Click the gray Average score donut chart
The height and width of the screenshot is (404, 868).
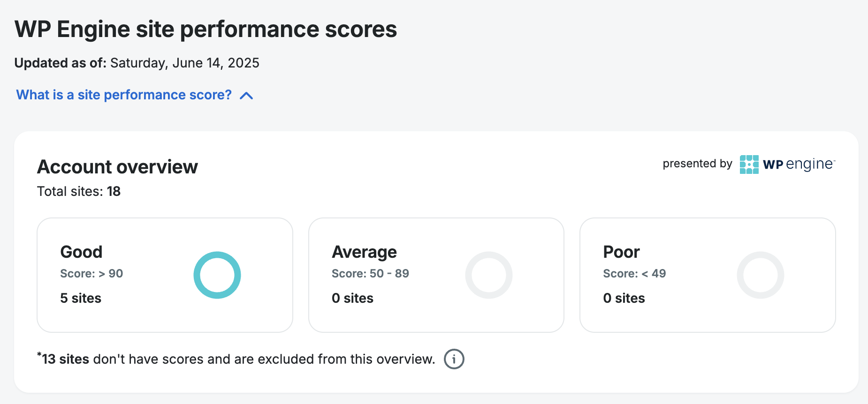pyautogui.click(x=488, y=275)
